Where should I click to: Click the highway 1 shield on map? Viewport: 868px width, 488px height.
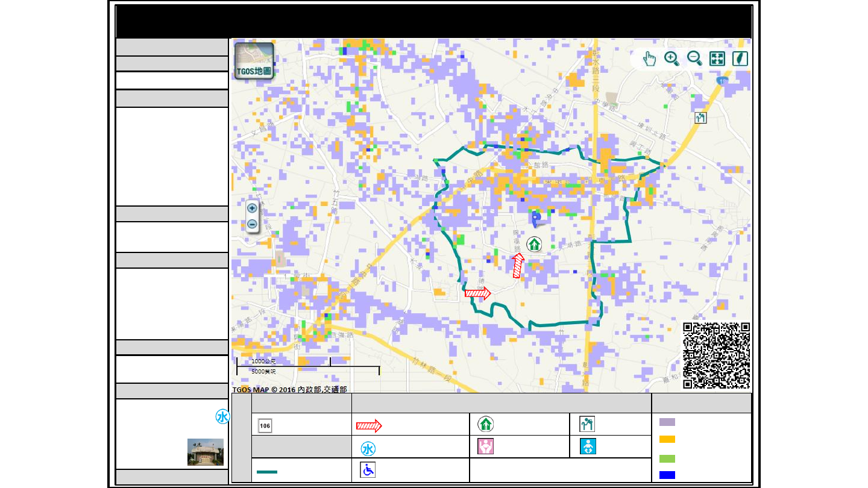point(722,80)
